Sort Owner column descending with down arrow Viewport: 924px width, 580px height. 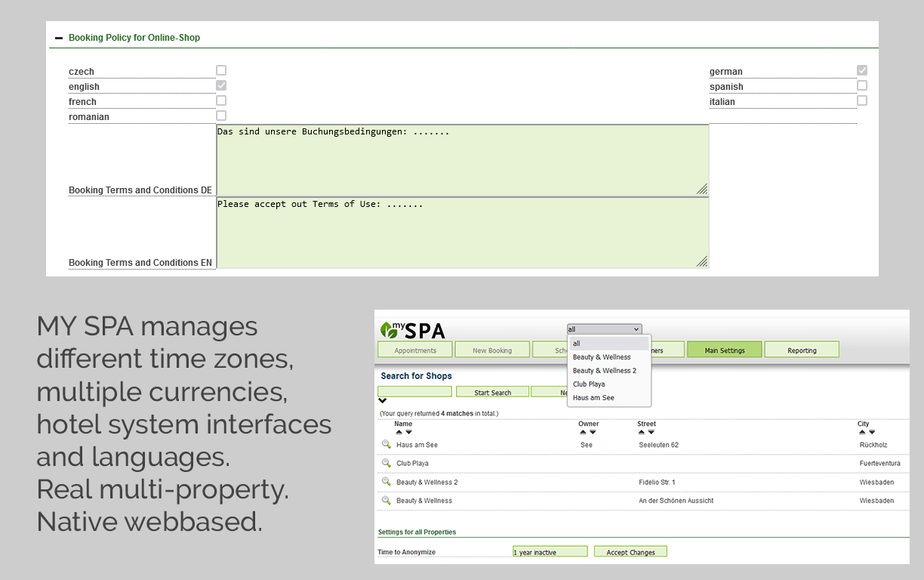coord(593,432)
